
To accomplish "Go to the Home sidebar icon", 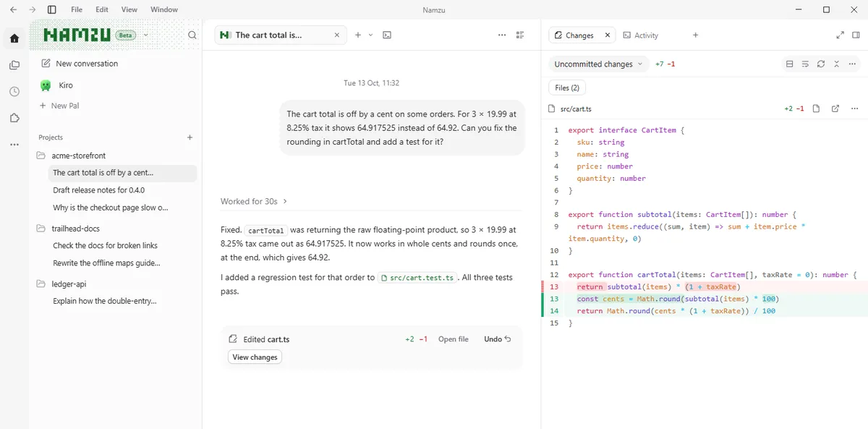I will tap(14, 38).
